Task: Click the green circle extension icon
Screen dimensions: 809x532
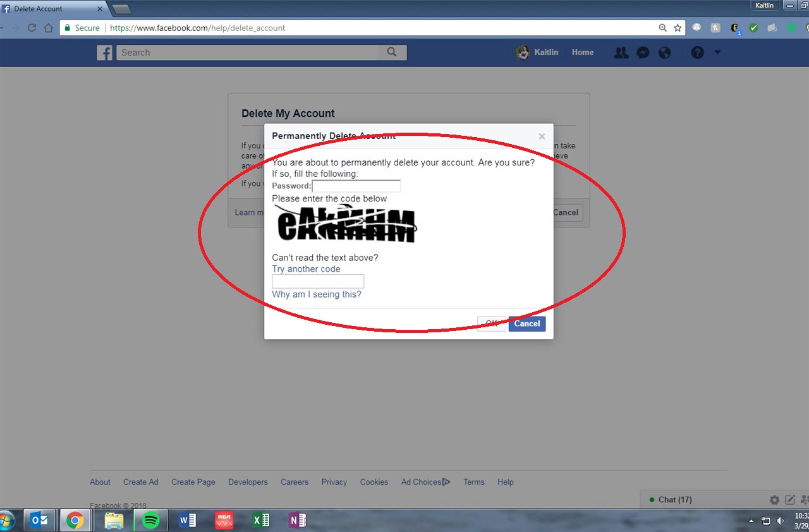Action: coord(791,28)
